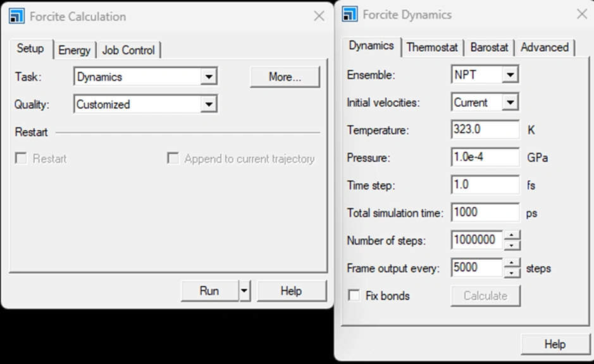Click the Frame output every field
Image resolution: width=594 pixels, height=364 pixels.
(x=477, y=268)
